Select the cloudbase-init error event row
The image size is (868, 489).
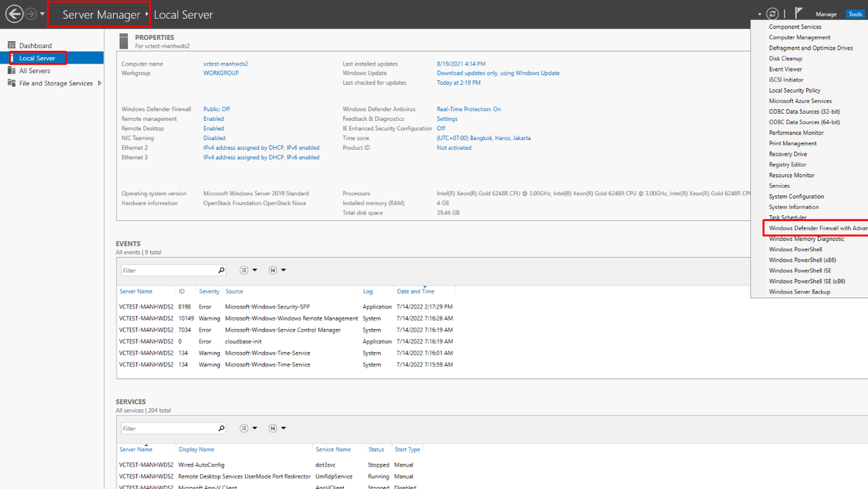coord(286,341)
